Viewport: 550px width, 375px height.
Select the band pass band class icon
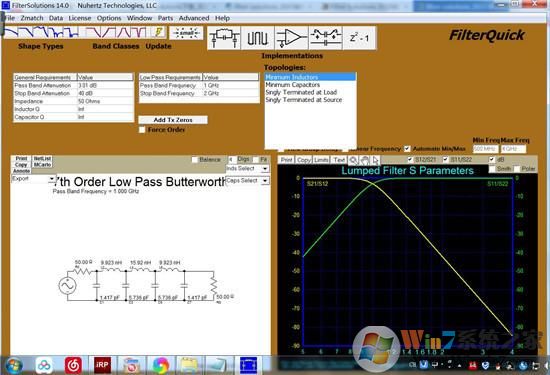(x=124, y=32)
